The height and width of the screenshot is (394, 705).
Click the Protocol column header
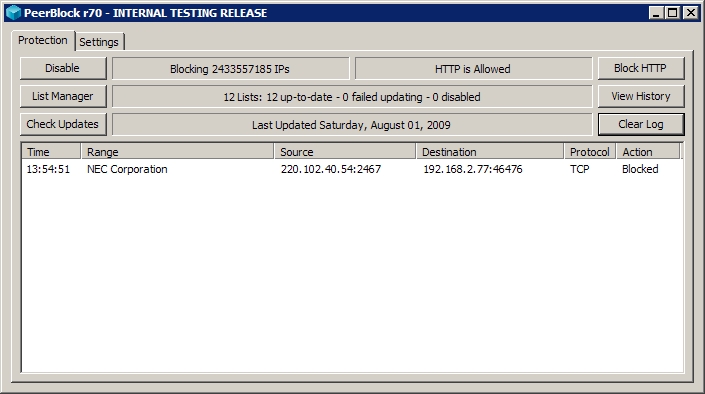[x=590, y=152]
